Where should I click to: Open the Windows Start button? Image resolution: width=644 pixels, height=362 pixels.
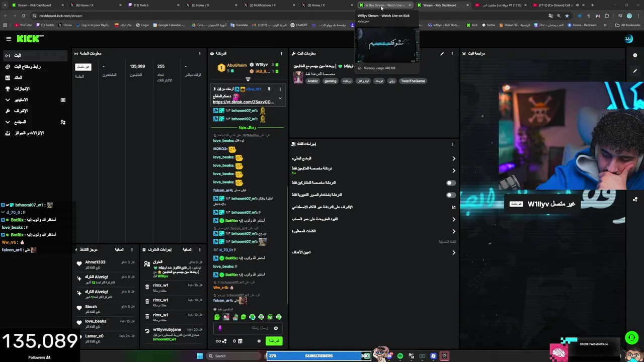point(200,356)
